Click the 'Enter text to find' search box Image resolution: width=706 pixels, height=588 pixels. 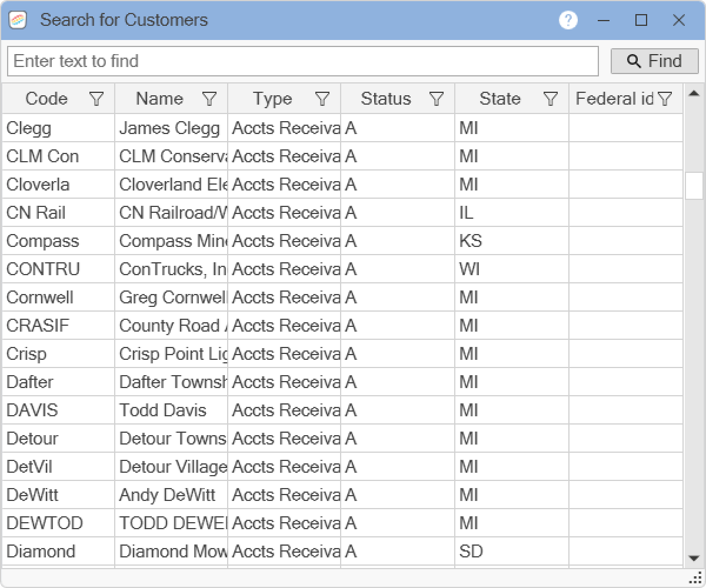(x=302, y=61)
